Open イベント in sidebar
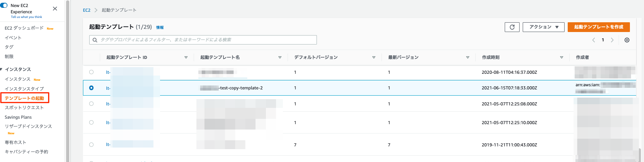 click(13, 38)
